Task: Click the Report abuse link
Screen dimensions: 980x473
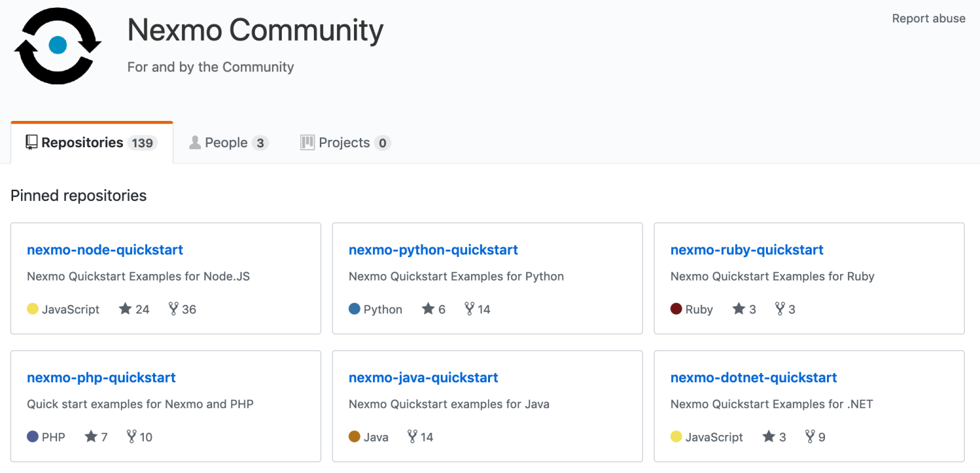Action: pyautogui.click(x=928, y=18)
